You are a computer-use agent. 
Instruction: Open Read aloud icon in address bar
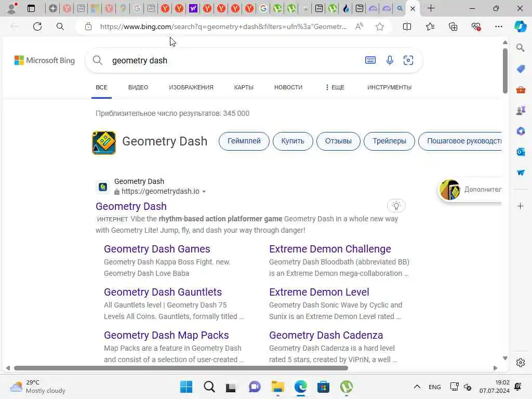tap(359, 26)
